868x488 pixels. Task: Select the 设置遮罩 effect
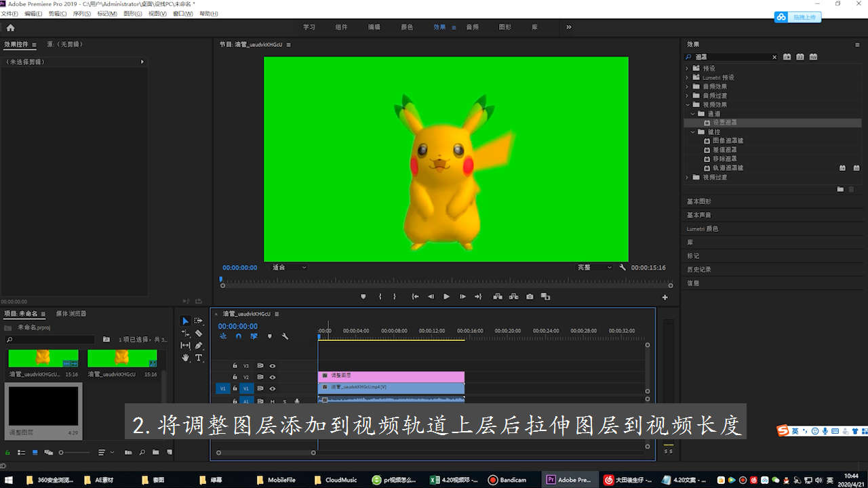(x=724, y=123)
